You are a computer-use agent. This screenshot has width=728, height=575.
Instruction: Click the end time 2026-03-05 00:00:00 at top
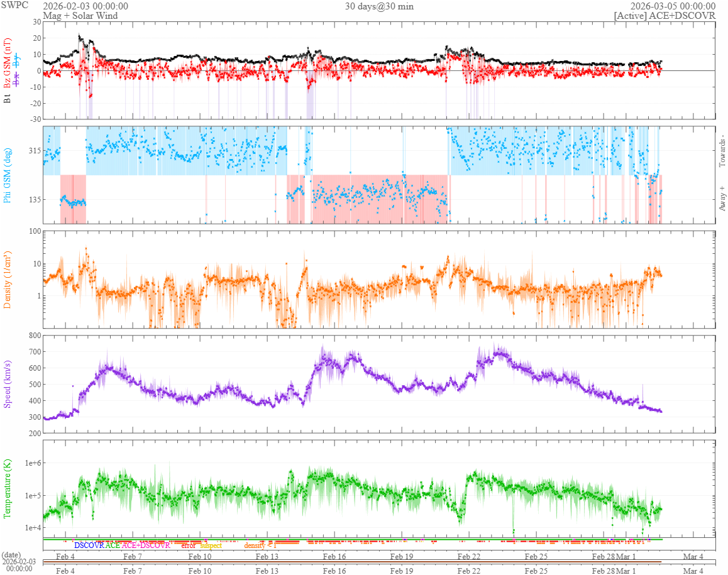[673, 6]
